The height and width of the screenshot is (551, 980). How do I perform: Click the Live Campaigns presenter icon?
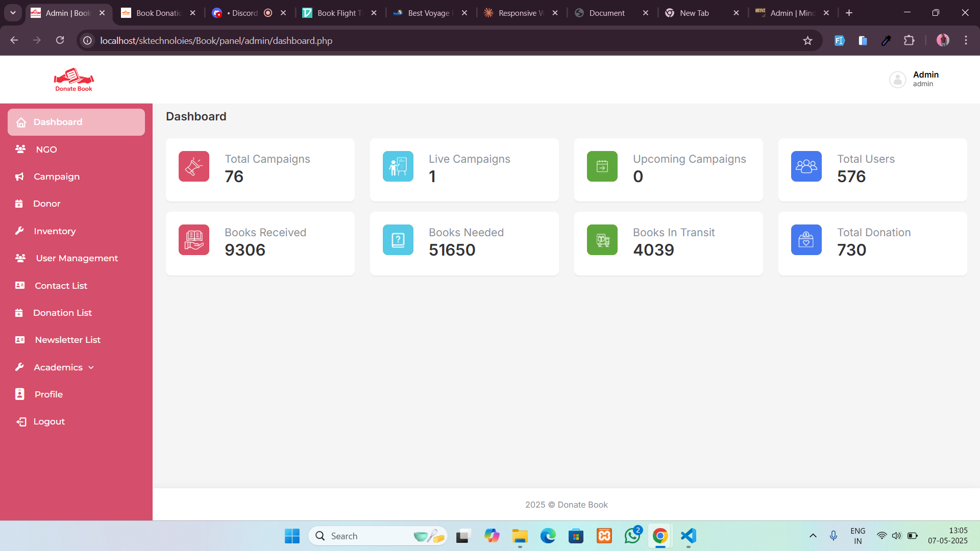click(398, 166)
